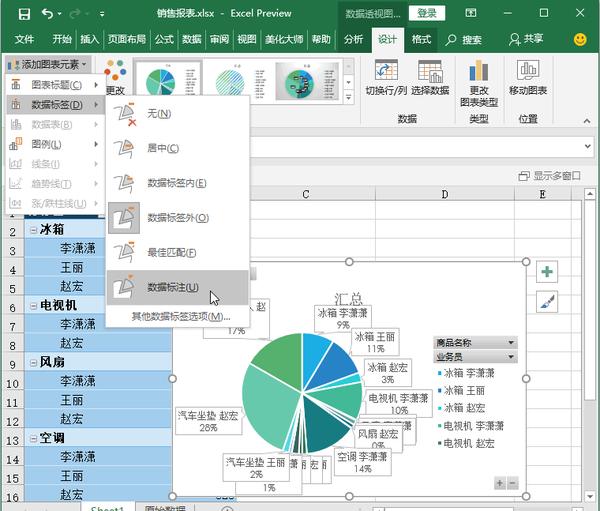The width and height of the screenshot is (600, 511).
Task: Open the Quick Access Toolbar customize arrow
Action: click(102, 15)
